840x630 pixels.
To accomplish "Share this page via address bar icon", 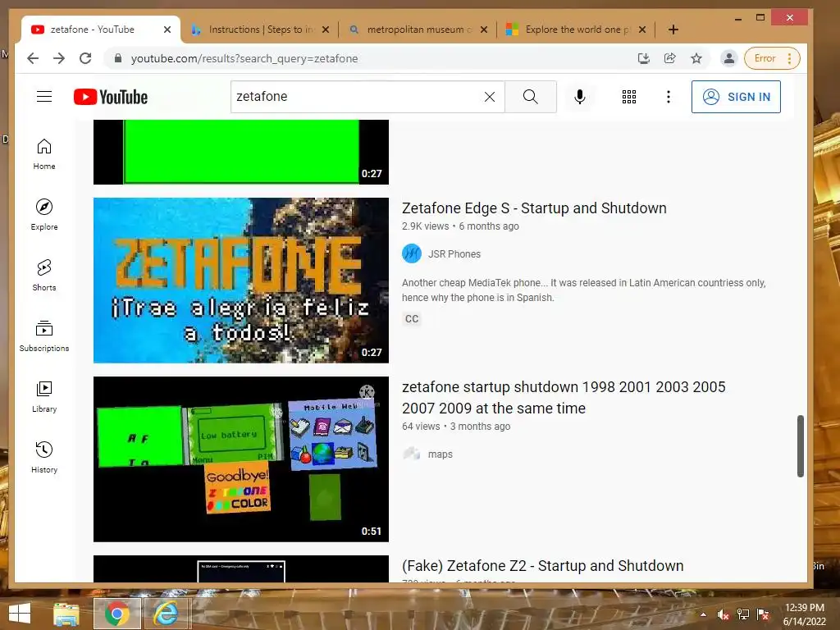I will click(669, 58).
